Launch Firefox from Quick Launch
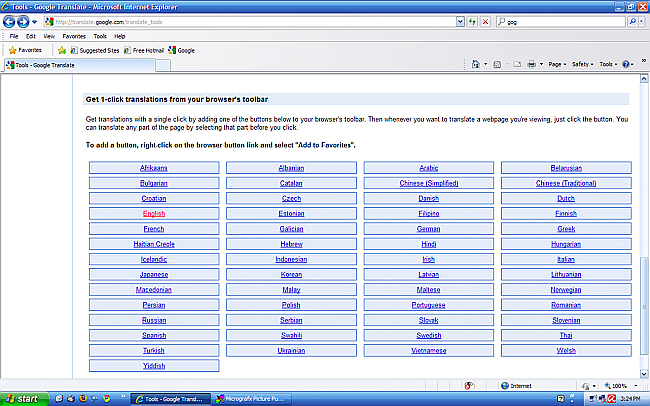The height and width of the screenshot is (406, 650). (x=82, y=399)
